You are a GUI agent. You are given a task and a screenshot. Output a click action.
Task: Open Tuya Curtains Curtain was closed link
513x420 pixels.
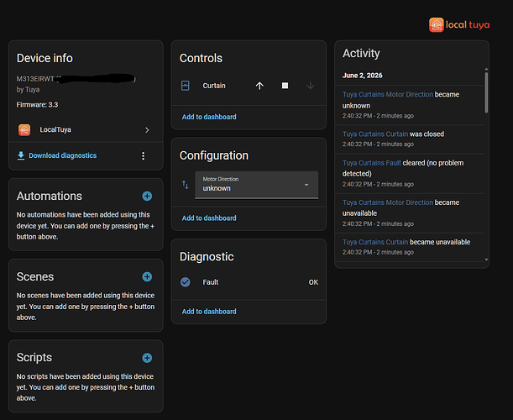[x=375, y=134]
